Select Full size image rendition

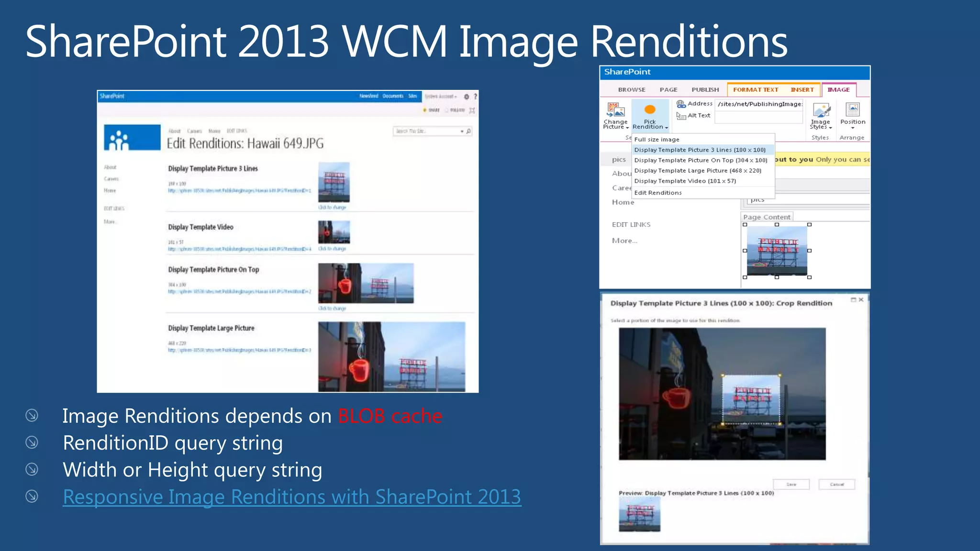pyautogui.click(x=657, y=140)
